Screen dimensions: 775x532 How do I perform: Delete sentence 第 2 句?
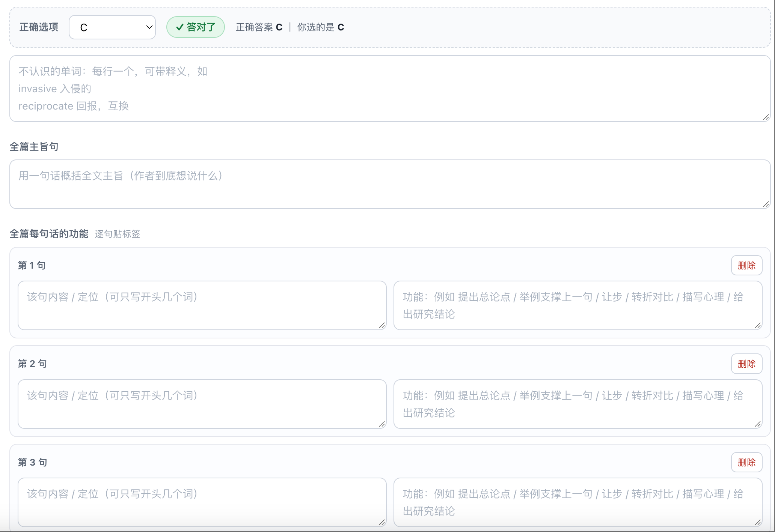(746, 364)
